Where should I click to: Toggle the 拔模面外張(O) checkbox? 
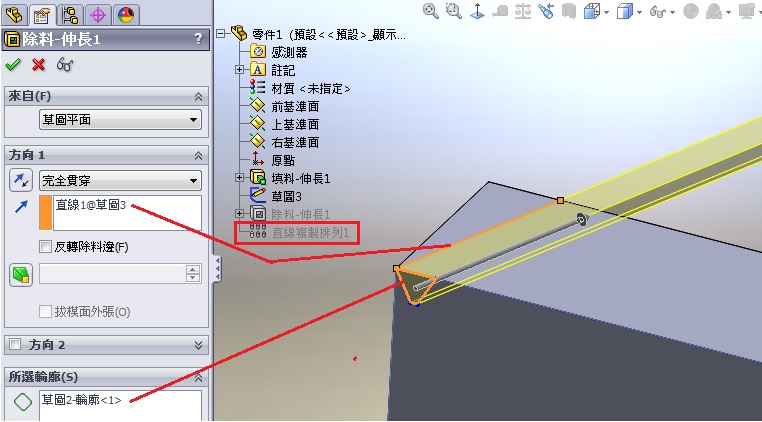pyautogui.click(x=45, y=312)
